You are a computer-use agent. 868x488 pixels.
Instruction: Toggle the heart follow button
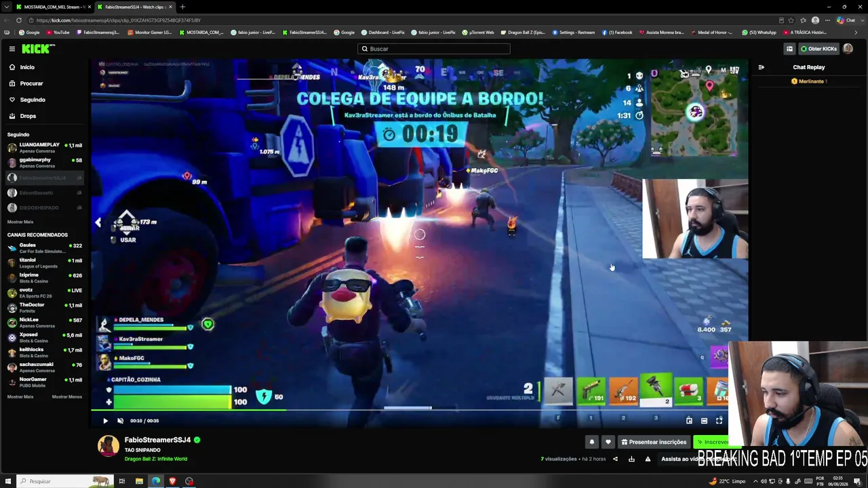[x=608, y=442]
